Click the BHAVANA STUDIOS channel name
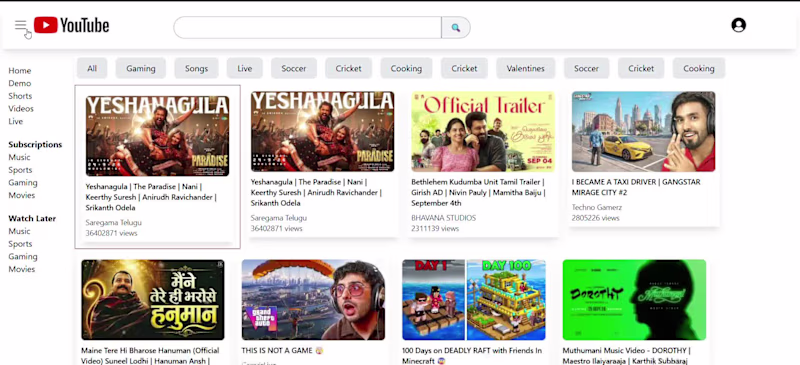The width and height of the screenshot is (800, 365). point(443,218)
